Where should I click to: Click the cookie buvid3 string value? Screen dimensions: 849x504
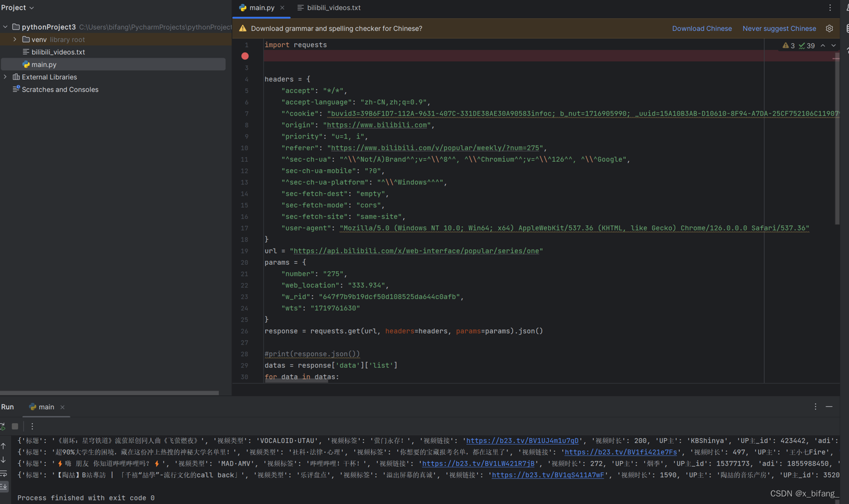pyautogui.click(x=583, y=113)
